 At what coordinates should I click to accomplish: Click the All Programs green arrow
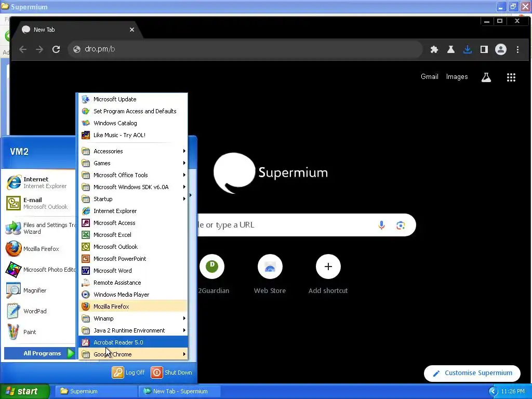(x=71, y=353)
